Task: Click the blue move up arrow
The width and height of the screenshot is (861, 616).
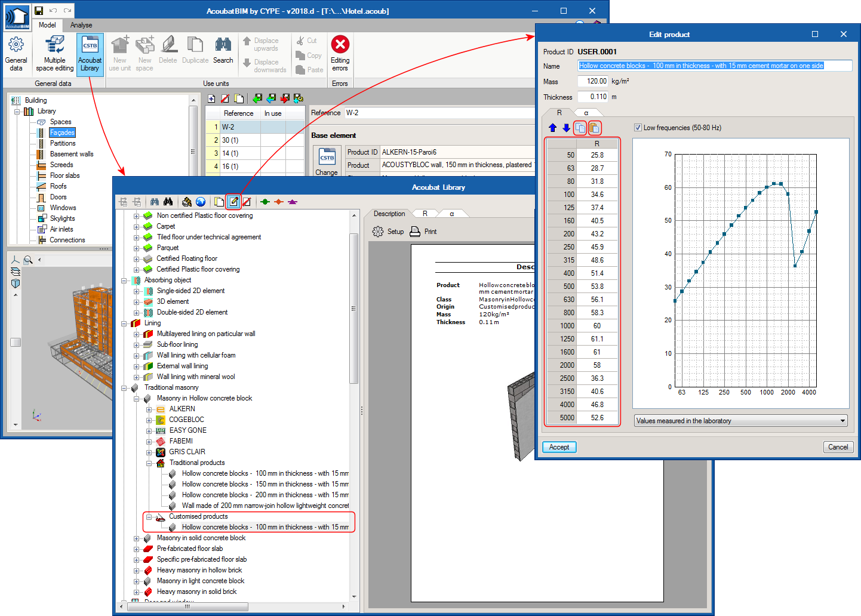Action: click(553, 128)
